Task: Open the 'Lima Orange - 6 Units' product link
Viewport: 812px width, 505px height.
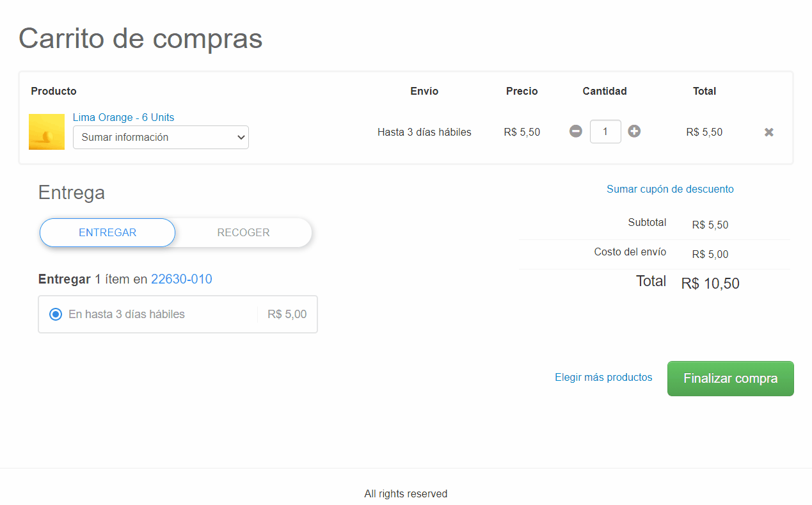Action: click(x=123, y=117)
